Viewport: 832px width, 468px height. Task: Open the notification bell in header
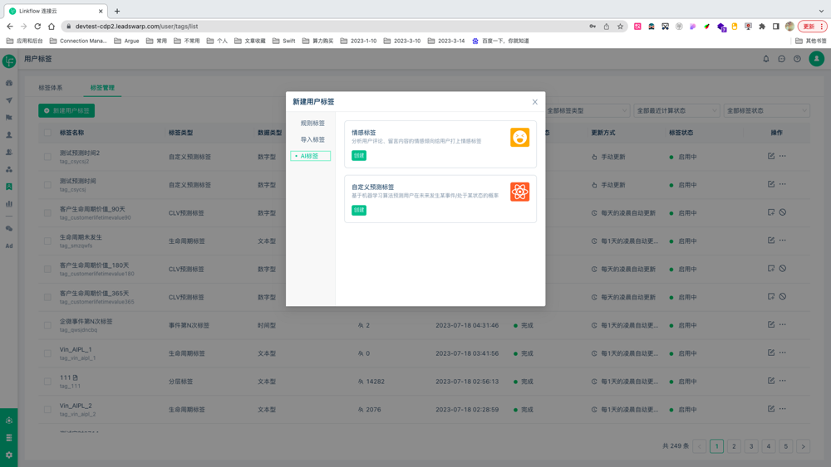tap(767, 60)
